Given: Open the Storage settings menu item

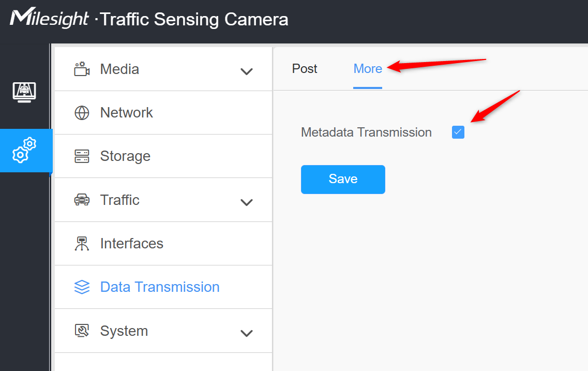Looking at the screenshot, I should tap(163, 156).
